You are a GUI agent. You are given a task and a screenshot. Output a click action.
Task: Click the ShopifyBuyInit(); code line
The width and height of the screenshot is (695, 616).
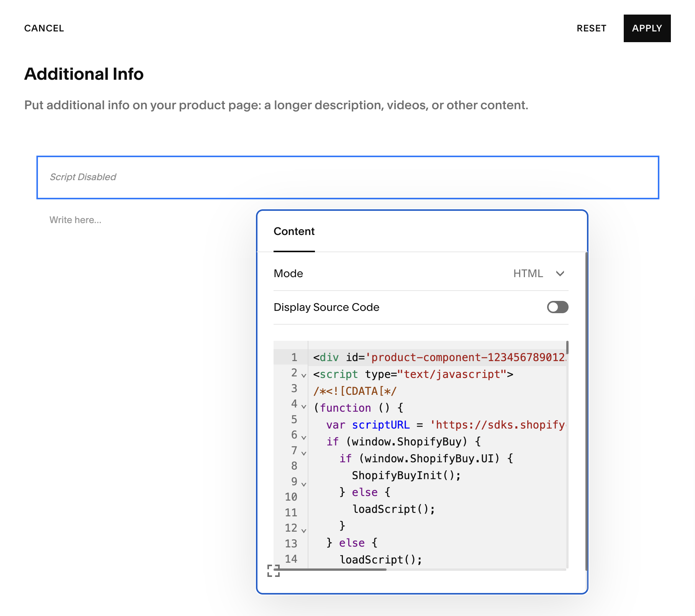pos(406,475)
